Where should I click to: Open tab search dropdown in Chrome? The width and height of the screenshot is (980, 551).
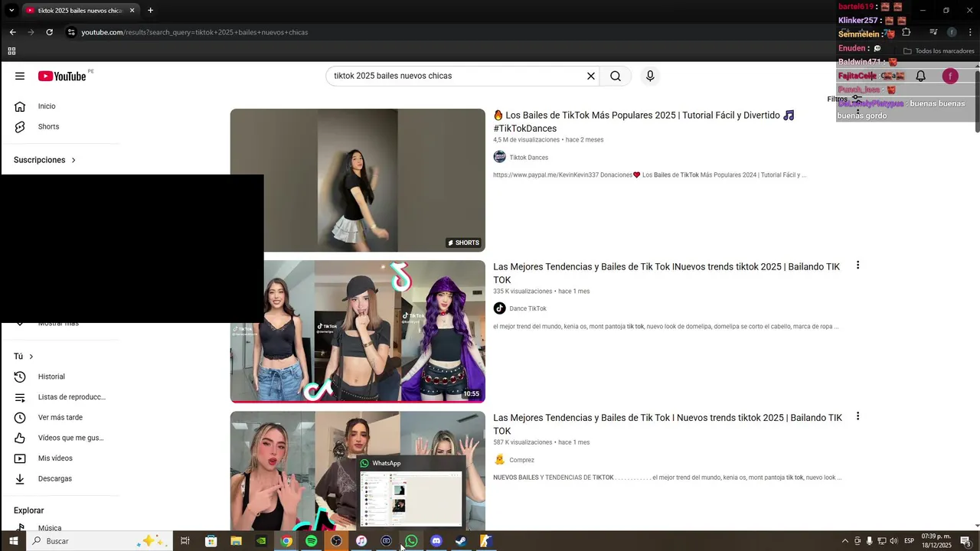point(11,11)
